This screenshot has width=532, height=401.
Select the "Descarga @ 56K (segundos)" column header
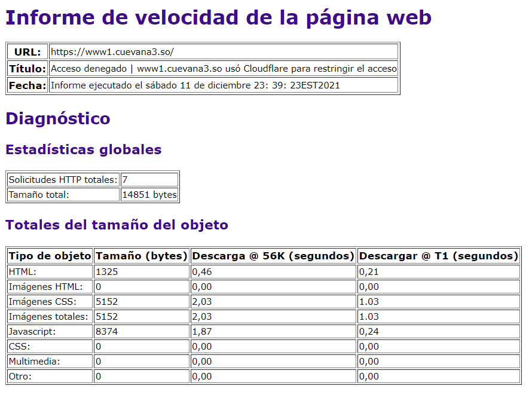273,256
